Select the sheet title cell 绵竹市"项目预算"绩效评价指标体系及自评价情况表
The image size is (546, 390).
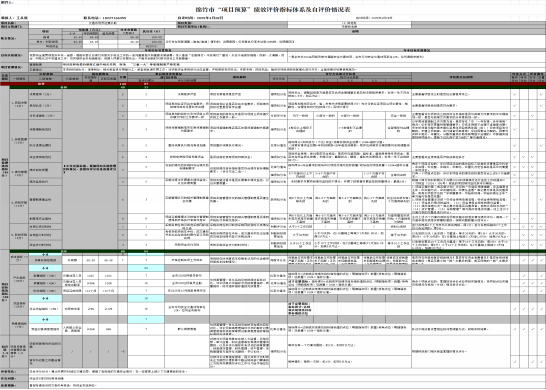[x=273, y=9]
